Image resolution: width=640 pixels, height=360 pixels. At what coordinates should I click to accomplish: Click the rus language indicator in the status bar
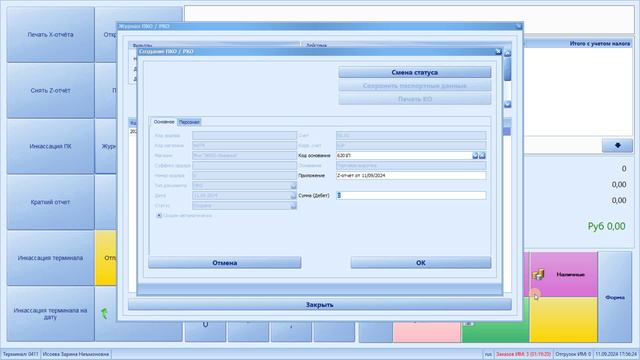488,354
